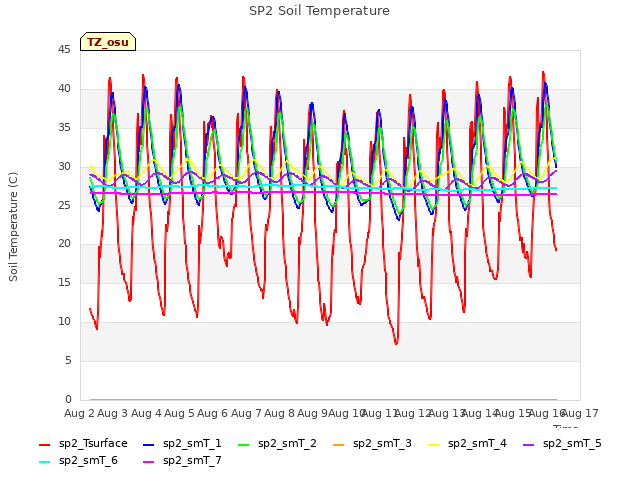Toggle sp2_smT_7 series in legend

coord(182,461)
